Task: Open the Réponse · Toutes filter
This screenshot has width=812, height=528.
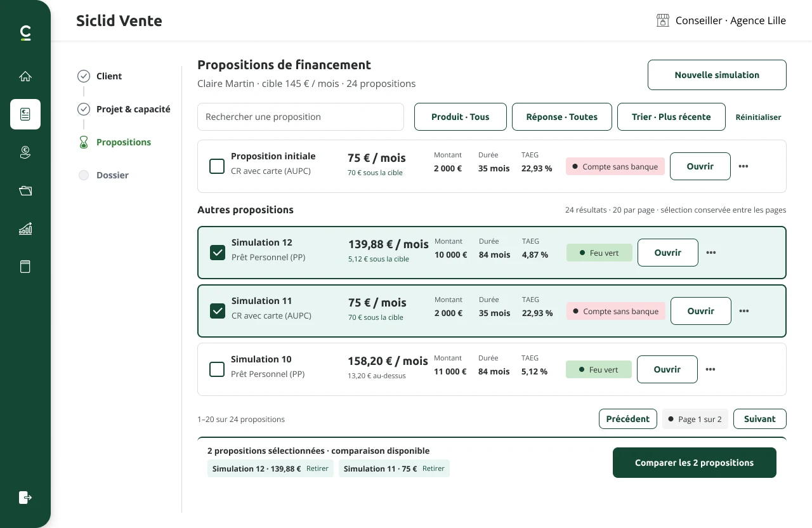Action: click(562, 117)
